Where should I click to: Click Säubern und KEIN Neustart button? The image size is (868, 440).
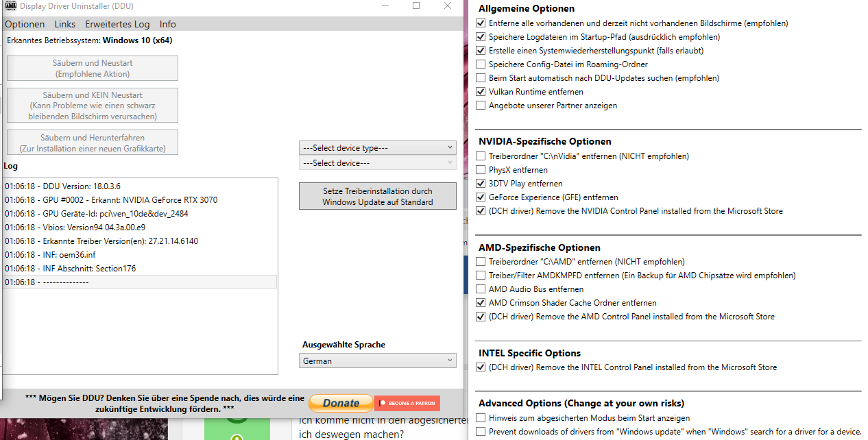pyautogui.click(x=93, y=106)
